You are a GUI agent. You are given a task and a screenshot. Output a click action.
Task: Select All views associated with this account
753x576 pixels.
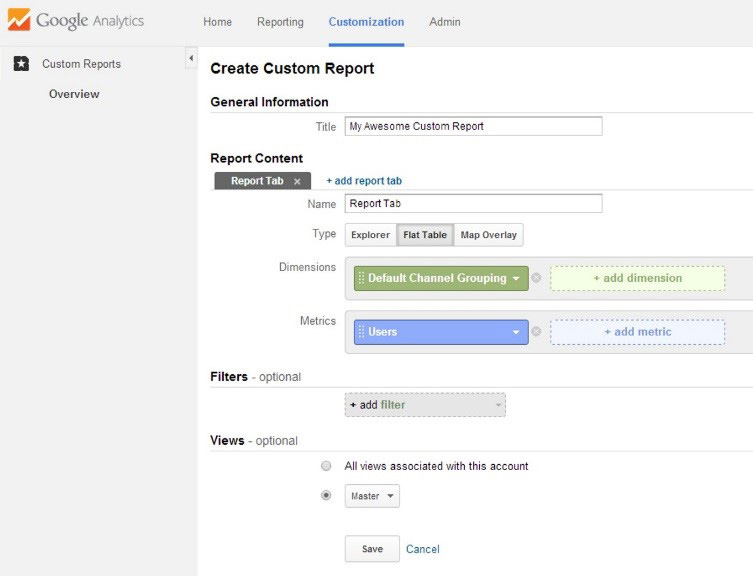click(x=326, y=466)
